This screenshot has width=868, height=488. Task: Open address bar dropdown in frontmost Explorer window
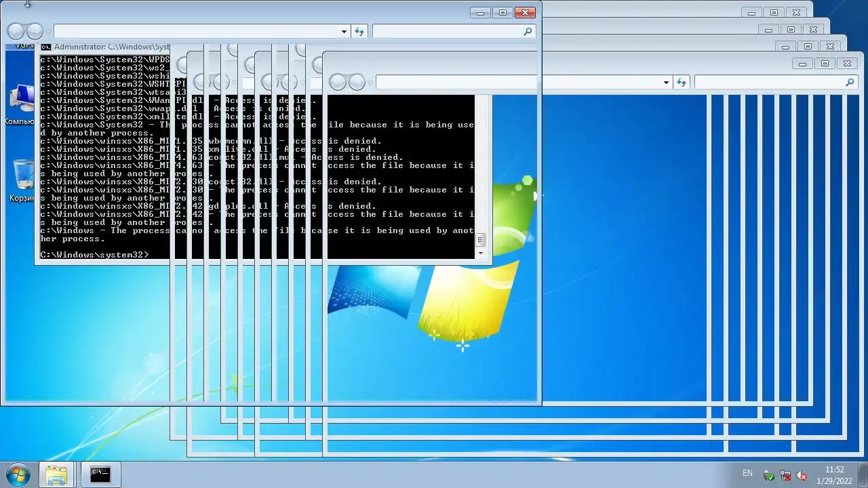[344, 31]
